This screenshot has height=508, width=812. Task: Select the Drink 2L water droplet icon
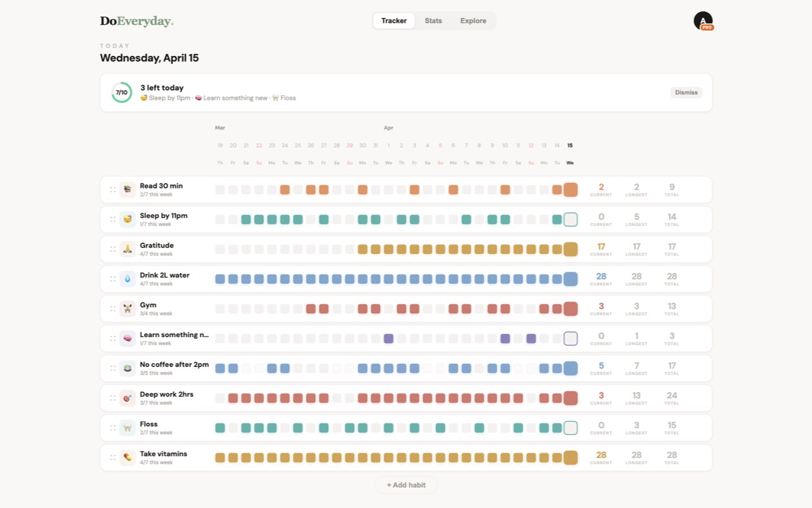tap(128, 279)
